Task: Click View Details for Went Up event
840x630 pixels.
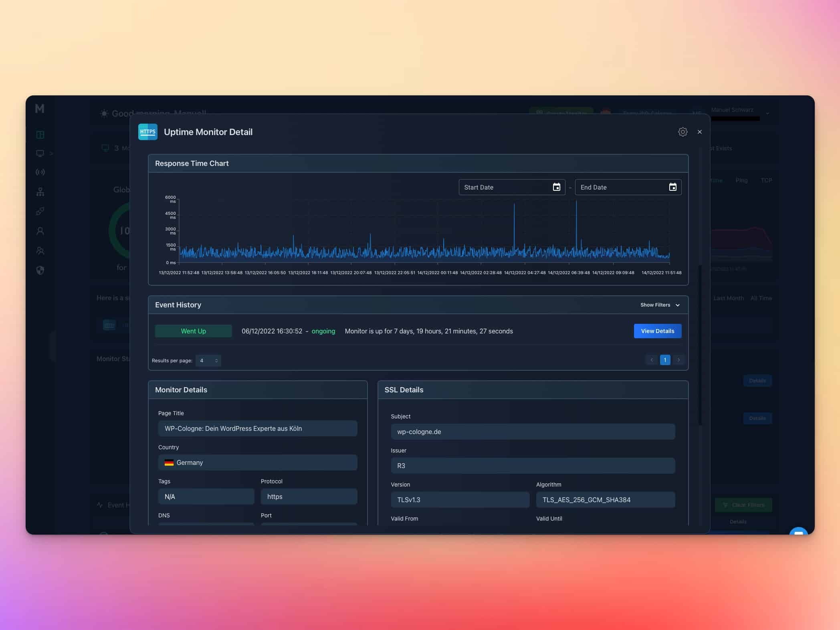Action: click(x=657, y=331)
